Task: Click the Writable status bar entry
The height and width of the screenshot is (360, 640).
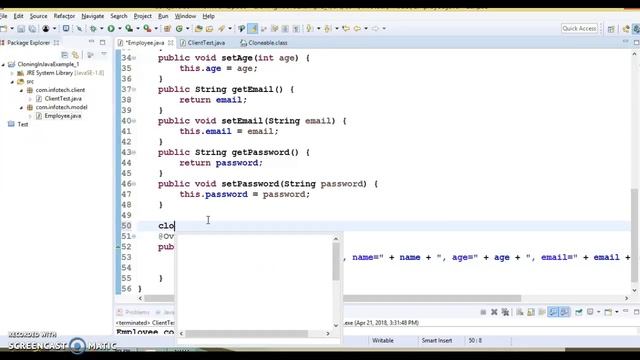Action: point(383,340)
